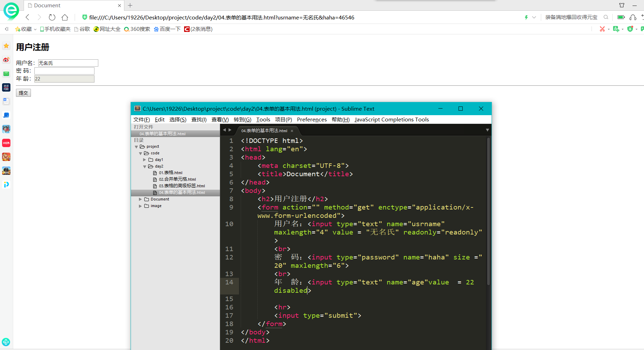Click the green battery icon in browser toolbar

(x=621, y=17)
